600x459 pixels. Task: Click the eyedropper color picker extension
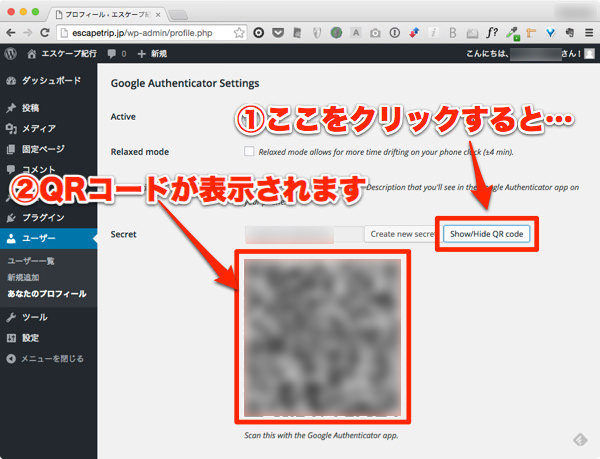[x=512, y=33]
